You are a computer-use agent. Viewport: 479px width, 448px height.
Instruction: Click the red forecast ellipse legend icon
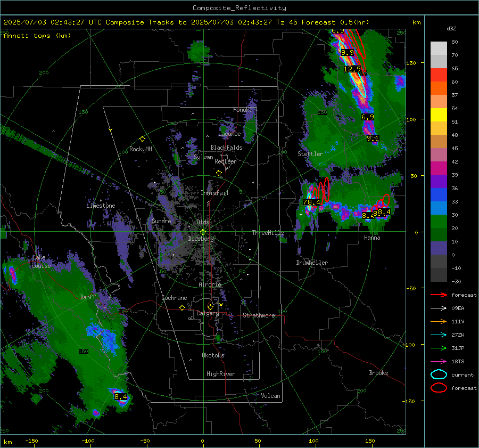439,388
